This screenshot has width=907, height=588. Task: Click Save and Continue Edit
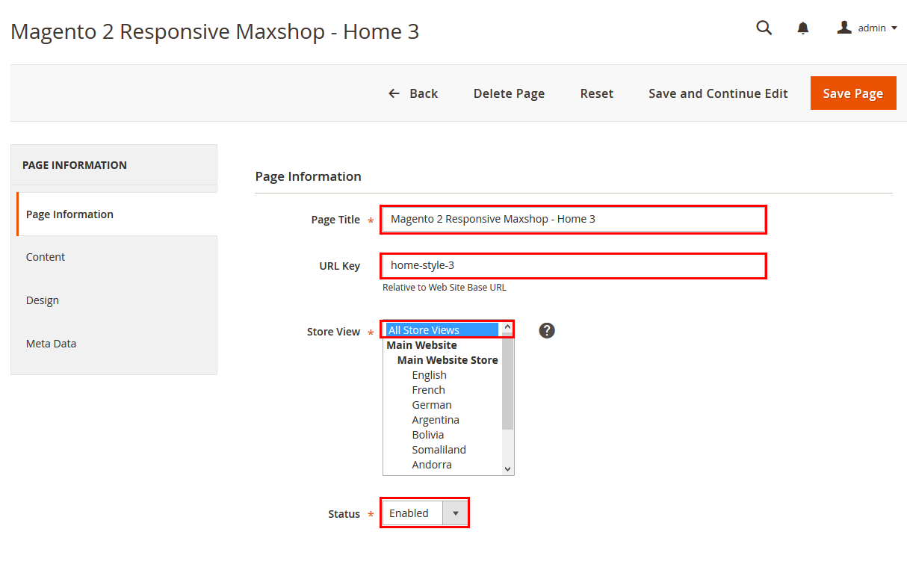[717, 93]
